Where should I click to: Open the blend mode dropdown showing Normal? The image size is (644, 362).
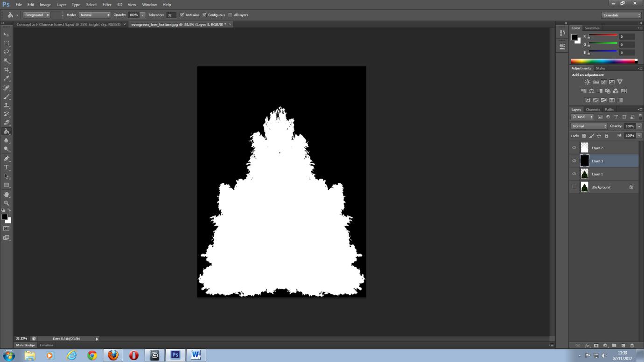[589, 126]
